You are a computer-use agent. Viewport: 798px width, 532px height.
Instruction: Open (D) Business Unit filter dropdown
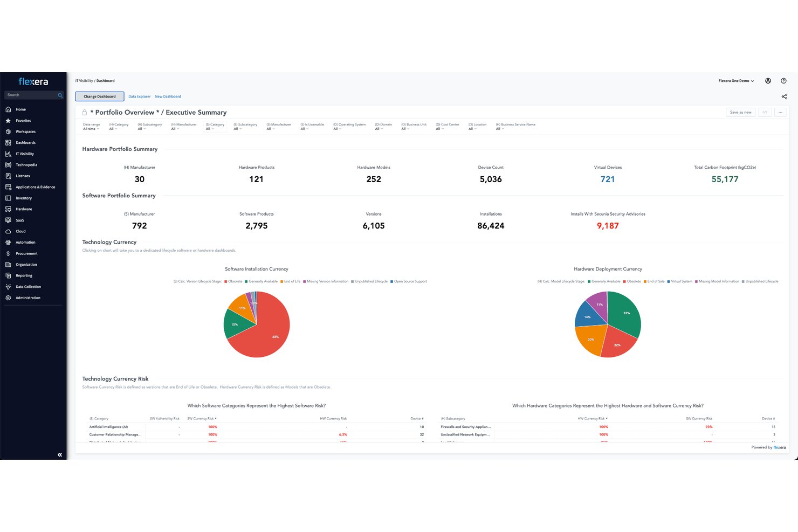click(414, 127)
